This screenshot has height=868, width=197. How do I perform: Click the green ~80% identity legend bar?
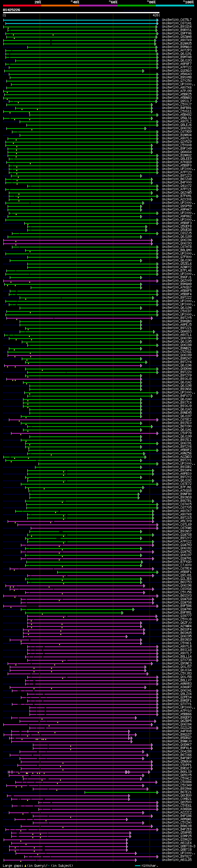coord(137,6)
